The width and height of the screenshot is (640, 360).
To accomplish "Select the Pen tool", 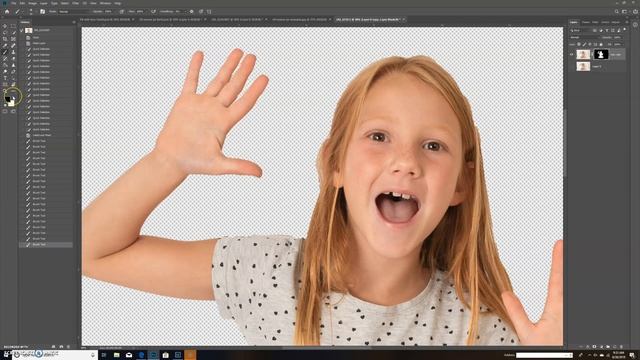I will 13,71.
